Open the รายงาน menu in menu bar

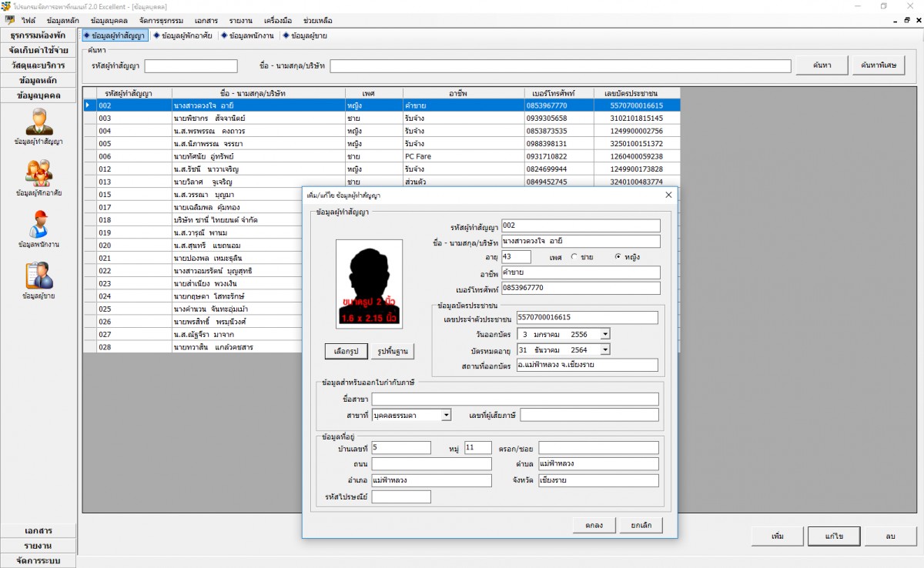[242, 20]
